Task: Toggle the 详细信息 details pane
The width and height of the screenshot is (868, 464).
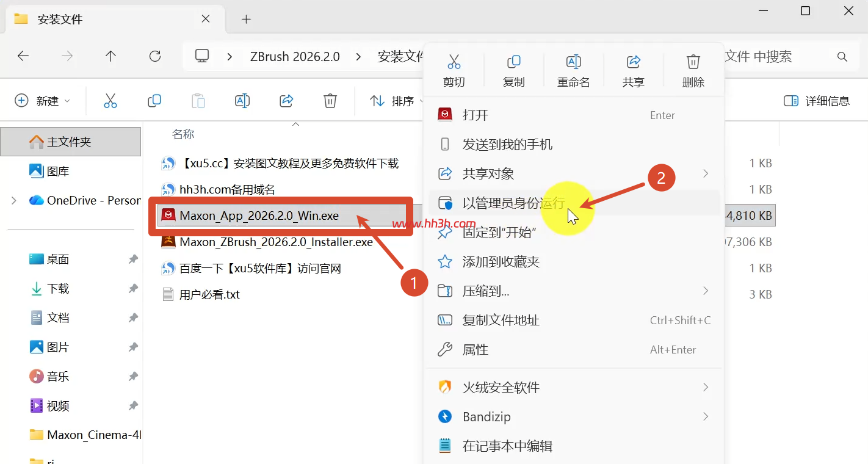Action: pos(817,101)
